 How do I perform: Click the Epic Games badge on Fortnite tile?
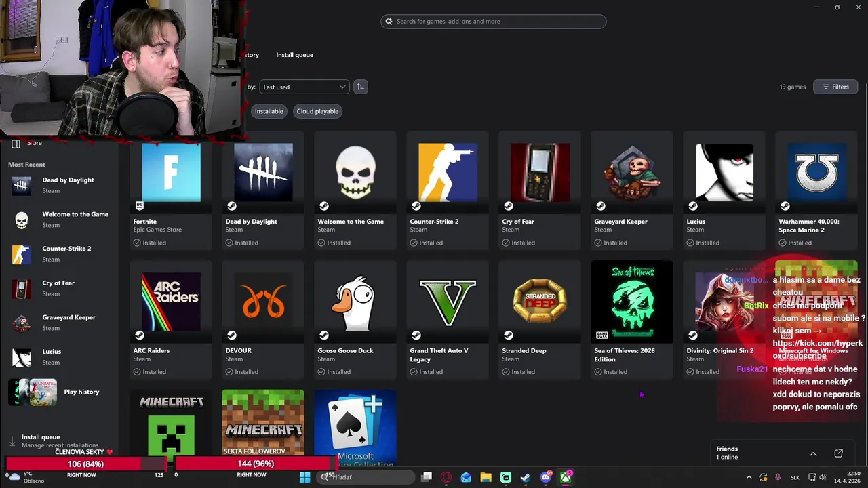[x=140, y=206]
